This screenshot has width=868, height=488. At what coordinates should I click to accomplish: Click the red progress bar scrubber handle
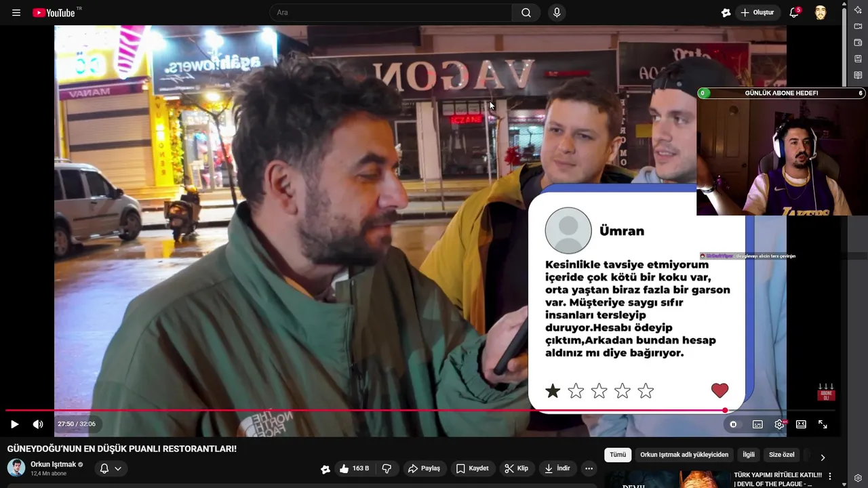tap(725, 410)
